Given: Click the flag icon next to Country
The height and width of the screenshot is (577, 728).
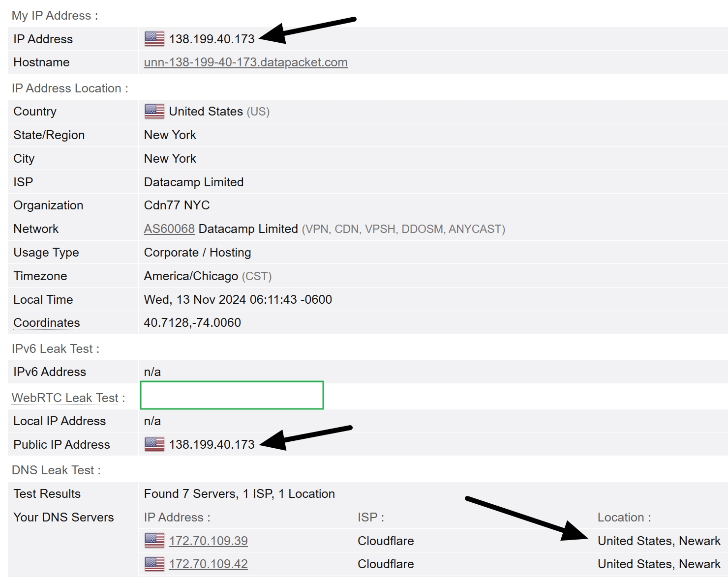Looking at the screenshot, I should (153, 111).
